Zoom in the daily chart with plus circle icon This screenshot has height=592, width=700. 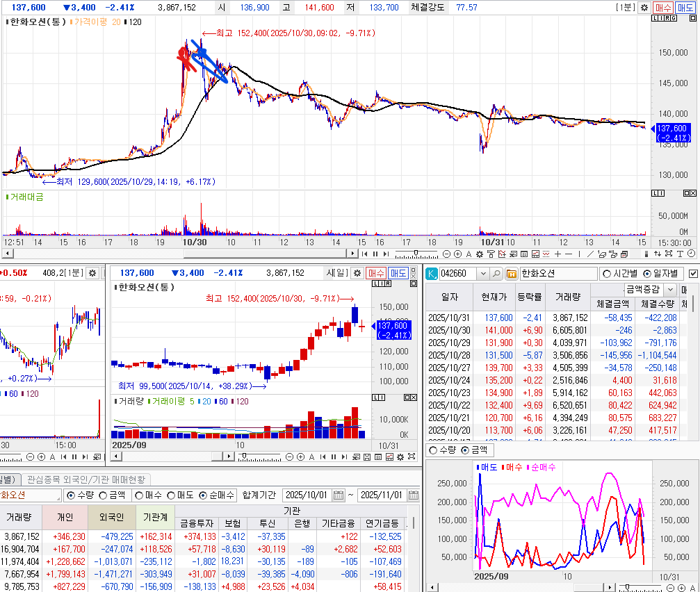pyautogui.click(x=300, y=457)
